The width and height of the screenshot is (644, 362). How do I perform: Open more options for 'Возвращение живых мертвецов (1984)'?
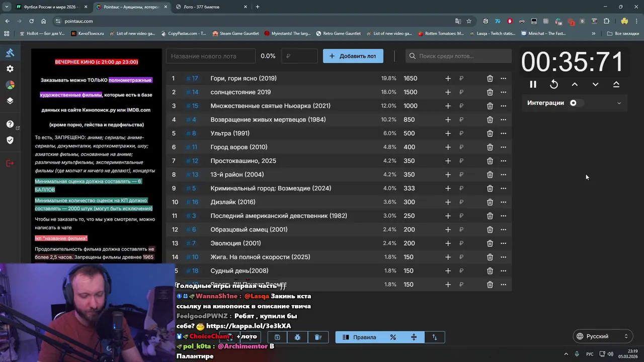click(x=503, y=120)
